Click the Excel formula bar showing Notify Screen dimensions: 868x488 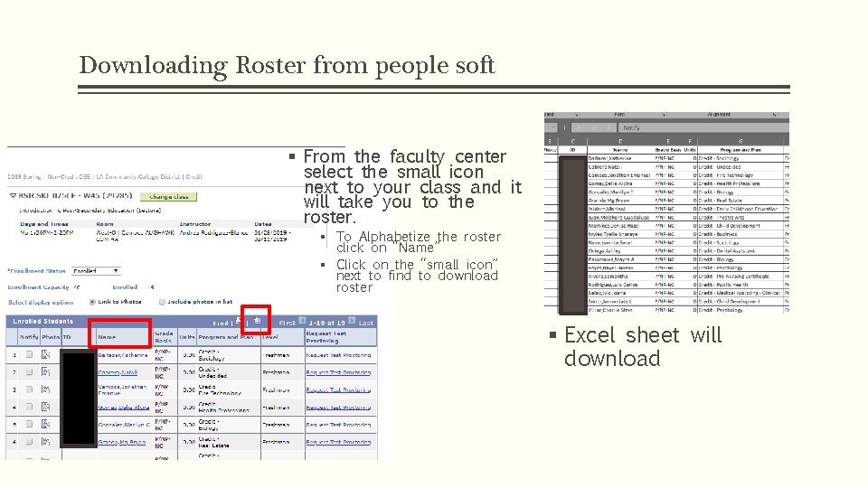(x=703, y=127)
